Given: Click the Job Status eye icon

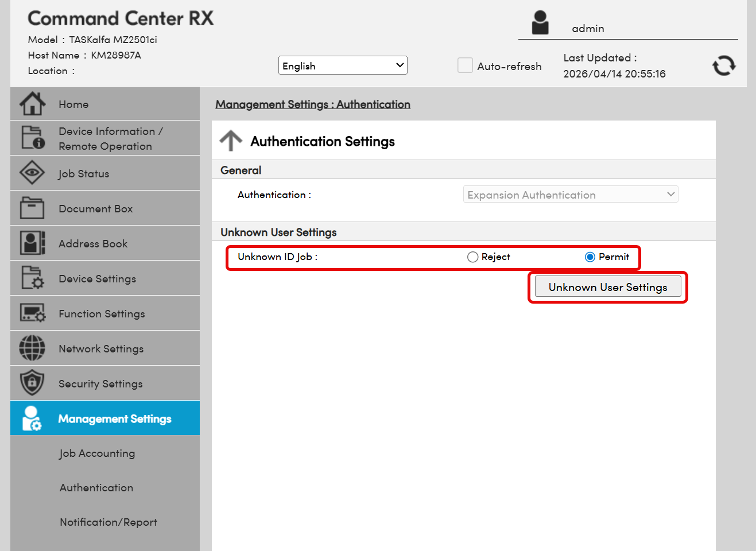Looking at the screenshot, I should (x=32, y=173).
